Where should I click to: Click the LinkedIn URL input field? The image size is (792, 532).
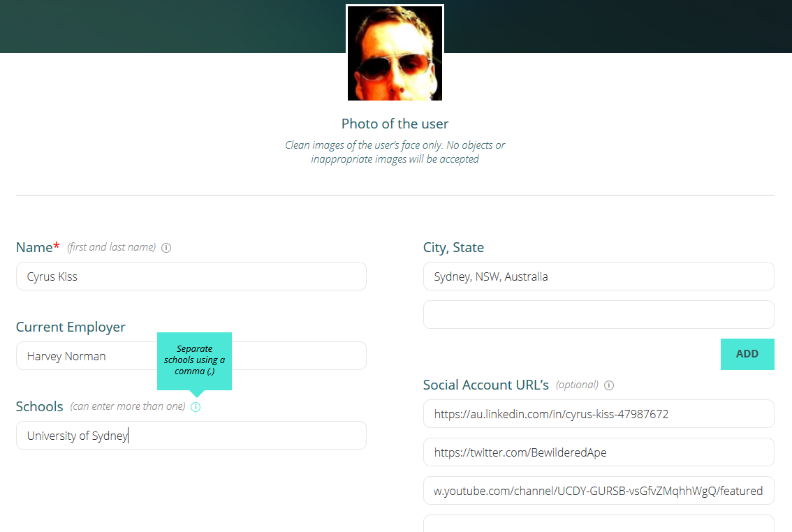tap(599, 414)
